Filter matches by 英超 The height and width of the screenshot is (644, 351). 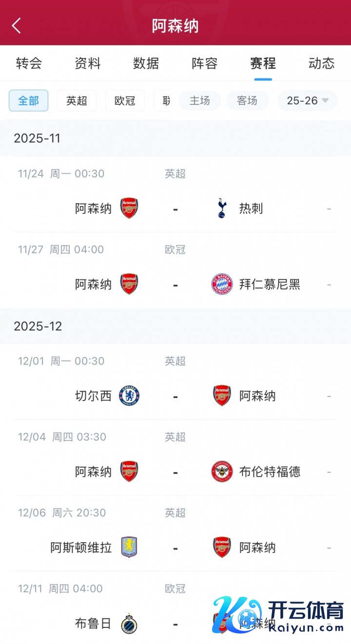pyautogui.click(x=77, y=101)
